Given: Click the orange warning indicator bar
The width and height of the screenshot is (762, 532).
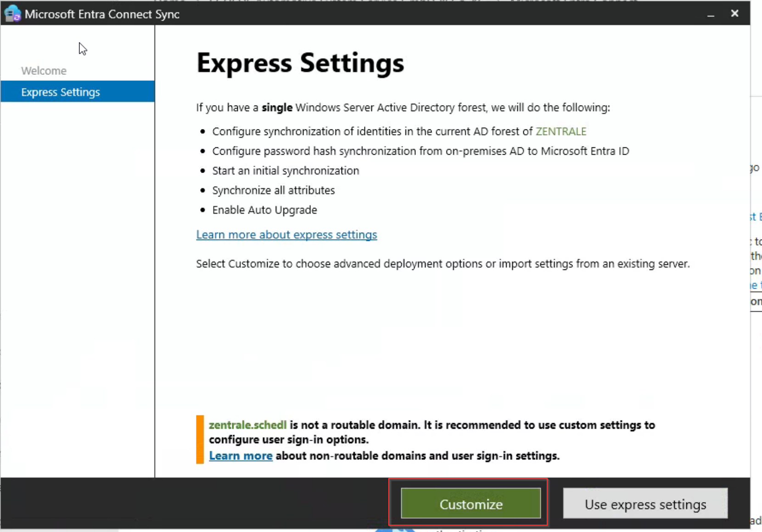Looking at the screenshot, I should click(200, 439).
